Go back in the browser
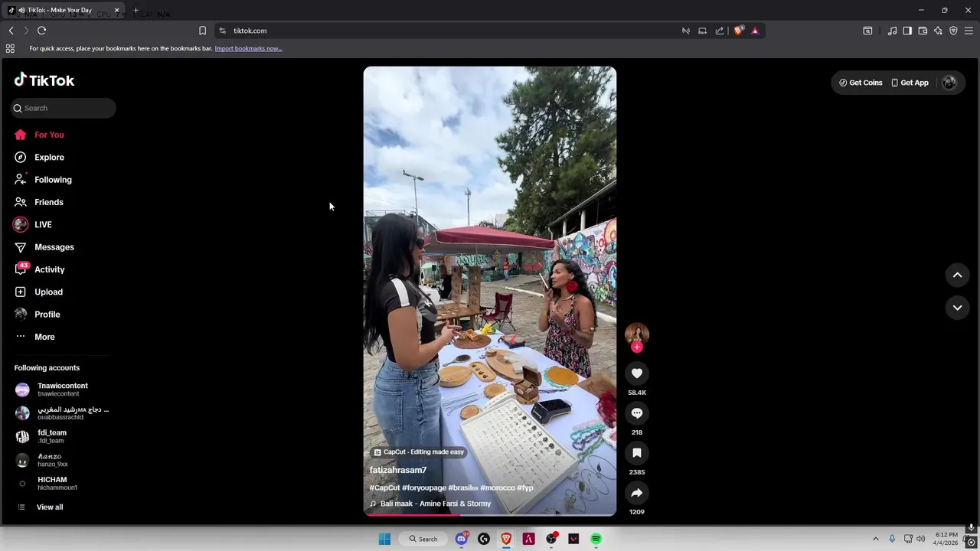 click(x=11, y=31)
